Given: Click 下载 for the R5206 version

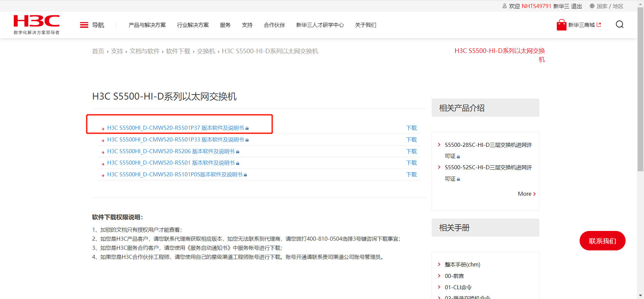Looking at the screenshot, I should coord(412,152).
